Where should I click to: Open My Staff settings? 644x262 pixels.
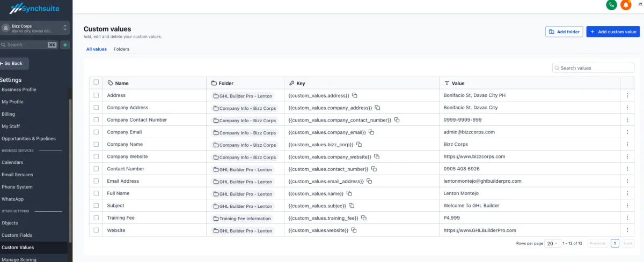click(x=11, y=126)
